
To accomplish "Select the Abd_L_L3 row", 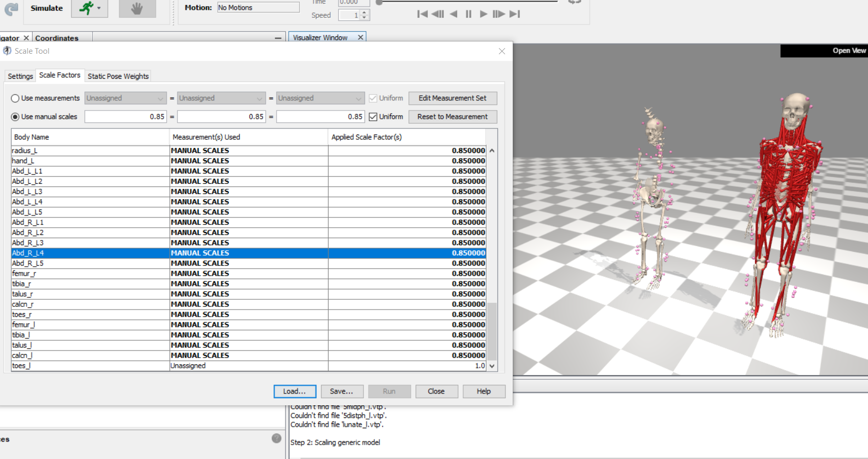I will [248, 191].
